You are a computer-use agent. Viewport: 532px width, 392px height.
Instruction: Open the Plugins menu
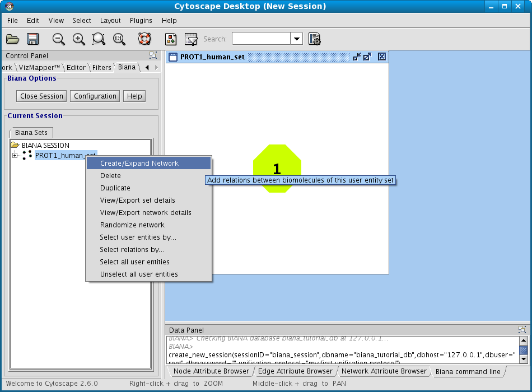pyautogui.click(x=141, y=21)
